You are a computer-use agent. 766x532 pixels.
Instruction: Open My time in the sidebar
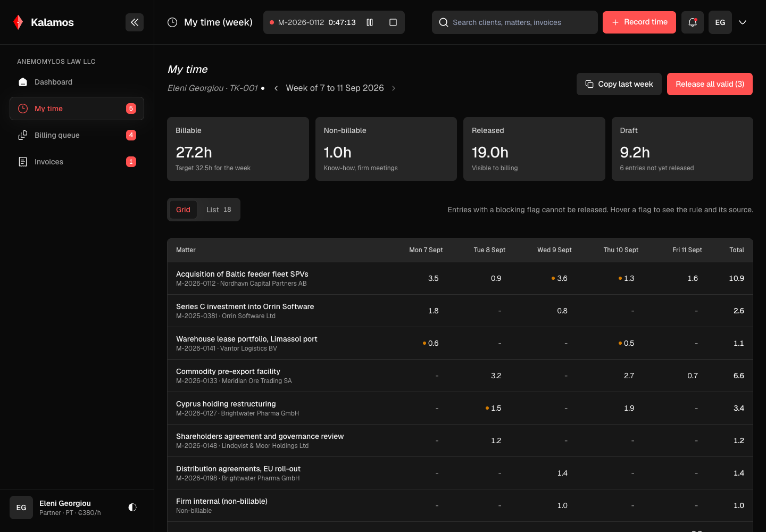click(x=77, y=109)
